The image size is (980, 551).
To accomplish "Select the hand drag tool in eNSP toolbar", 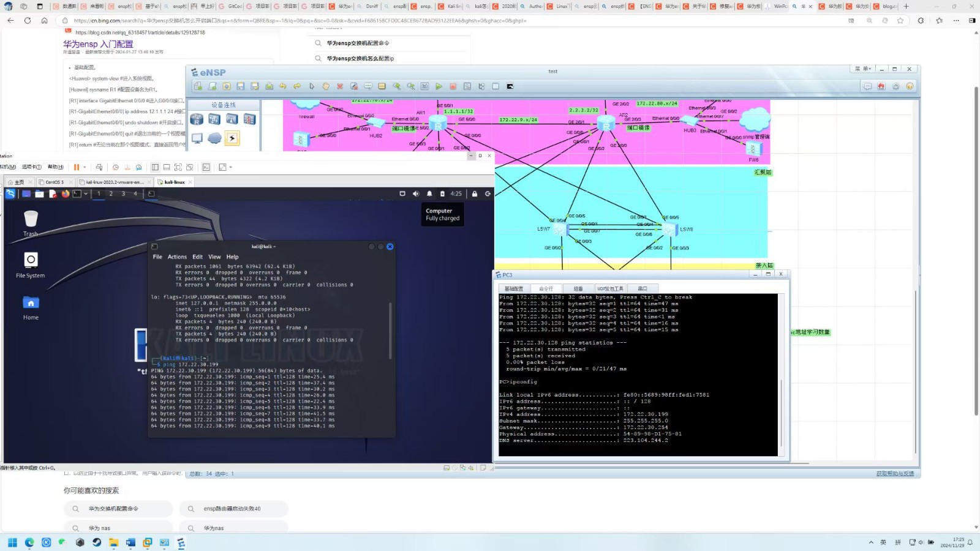I will pyautogui.click(x=326, y=86).
